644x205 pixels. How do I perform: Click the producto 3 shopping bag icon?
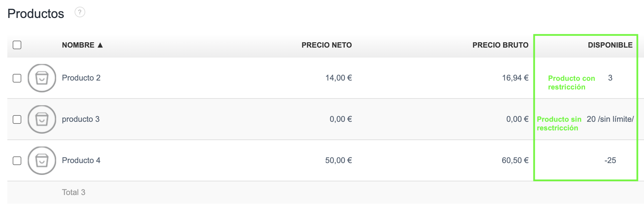pos(42,119)
